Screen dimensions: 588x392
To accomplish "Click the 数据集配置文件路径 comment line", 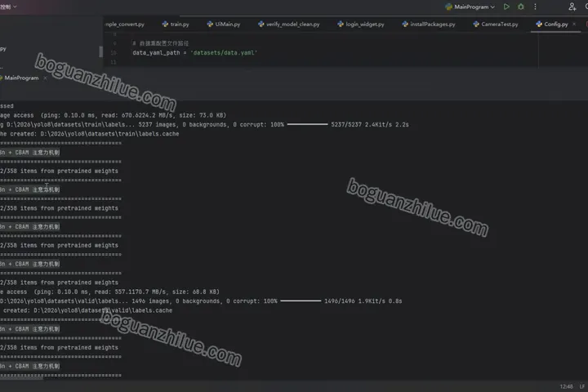I will pyautogui.click(x=161, y=43).
